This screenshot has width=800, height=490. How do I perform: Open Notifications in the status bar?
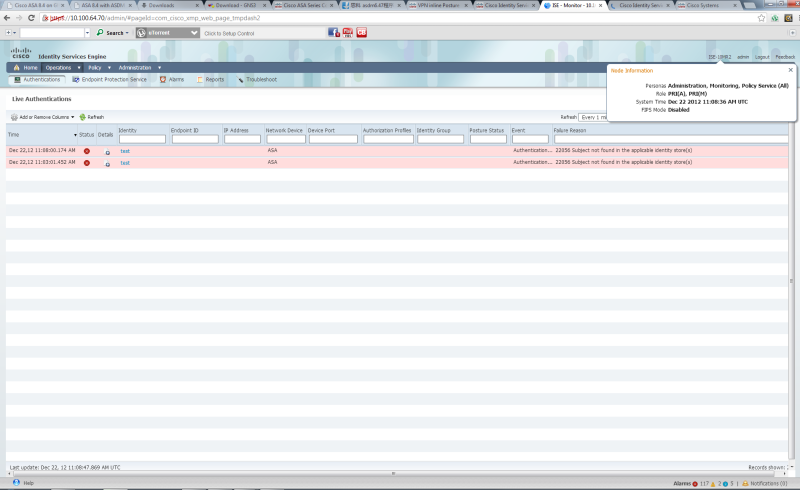tap(764, 483)
